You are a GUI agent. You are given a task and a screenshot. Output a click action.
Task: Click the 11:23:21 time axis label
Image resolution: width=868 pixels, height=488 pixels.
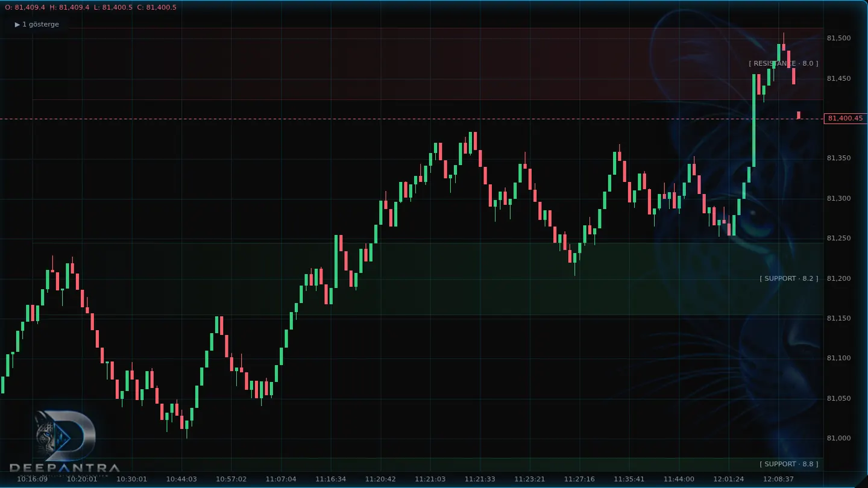(529, 480)
